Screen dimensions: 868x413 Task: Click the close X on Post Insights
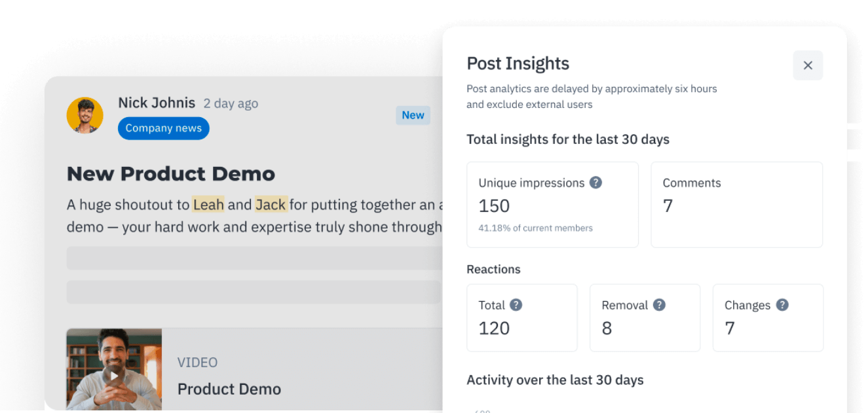point(808,65)
